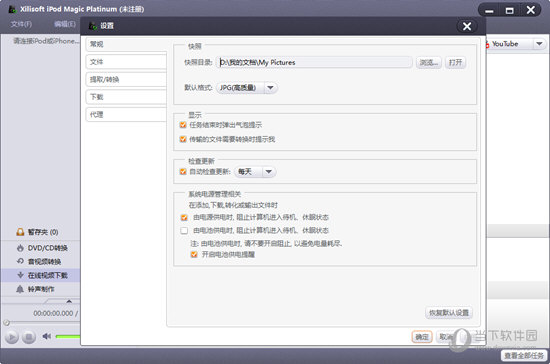
Task: Collapse the preview panel arrow
Action: click(x=69, y=301)
